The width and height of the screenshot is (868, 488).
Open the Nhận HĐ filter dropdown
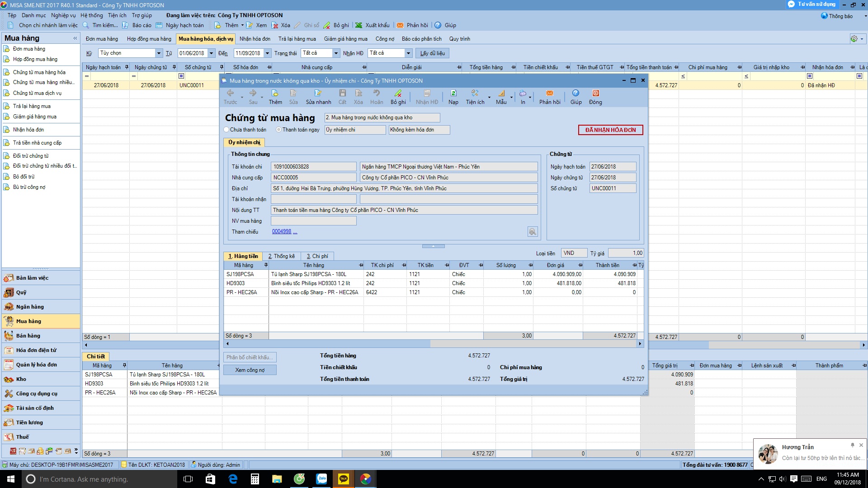(408, 53)
